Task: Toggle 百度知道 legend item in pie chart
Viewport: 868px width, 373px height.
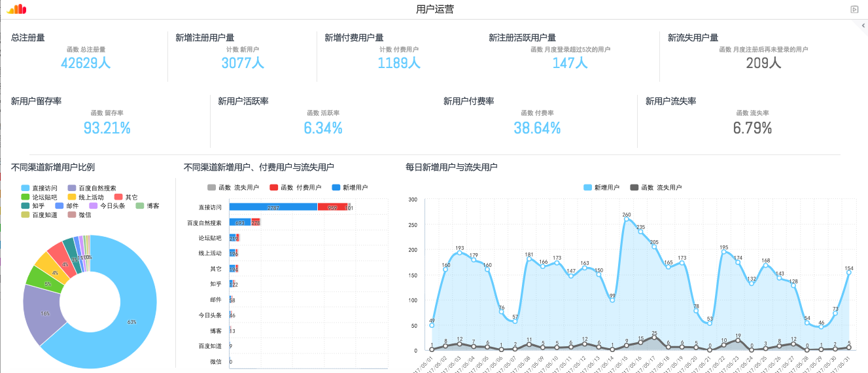Action: pos(40,215)
